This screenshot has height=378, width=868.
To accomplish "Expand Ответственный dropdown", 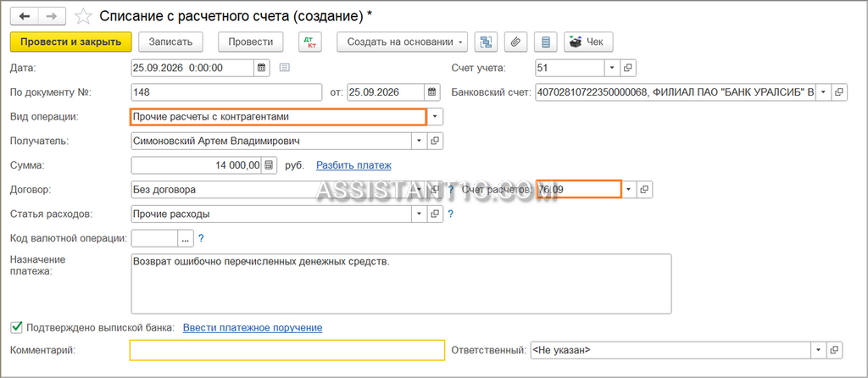I will pyautogui.click(x=820, y=350).
